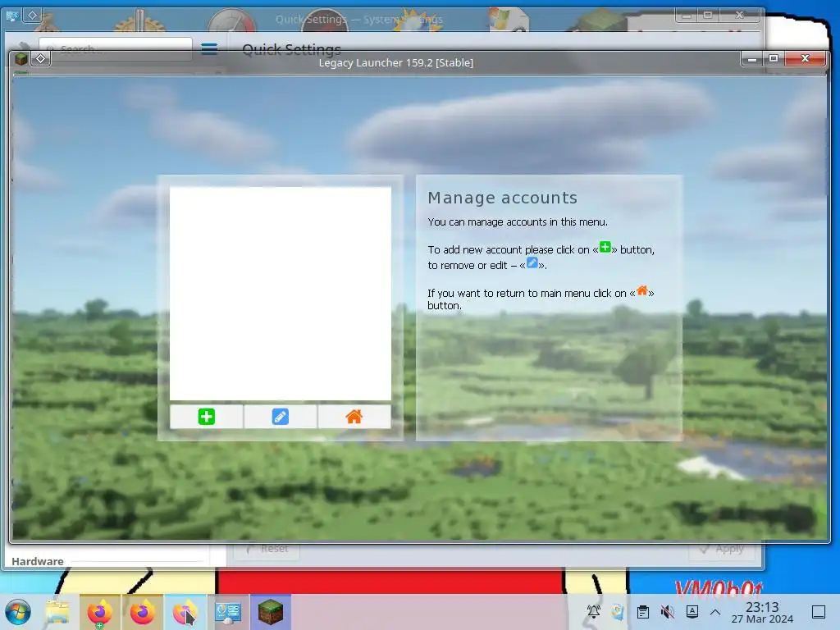Click the Quick Settings page title
840x630 pixels.
pos(291,49)
